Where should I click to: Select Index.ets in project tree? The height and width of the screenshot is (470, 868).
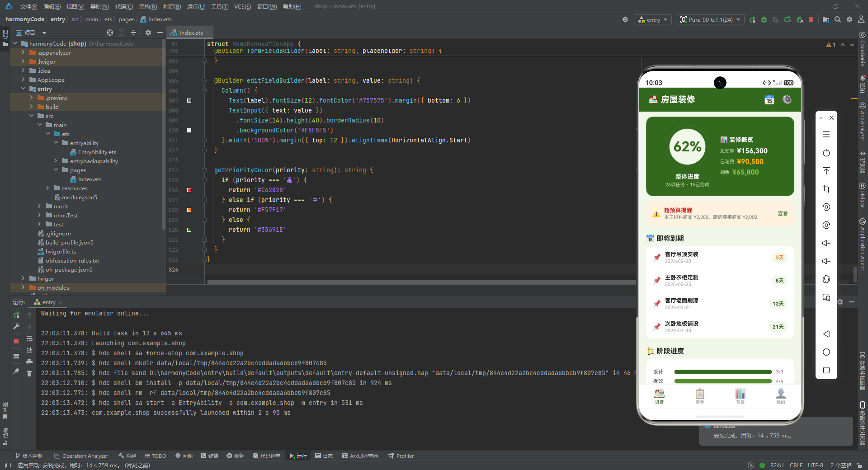pyautogui.click(x=86, y=179)
